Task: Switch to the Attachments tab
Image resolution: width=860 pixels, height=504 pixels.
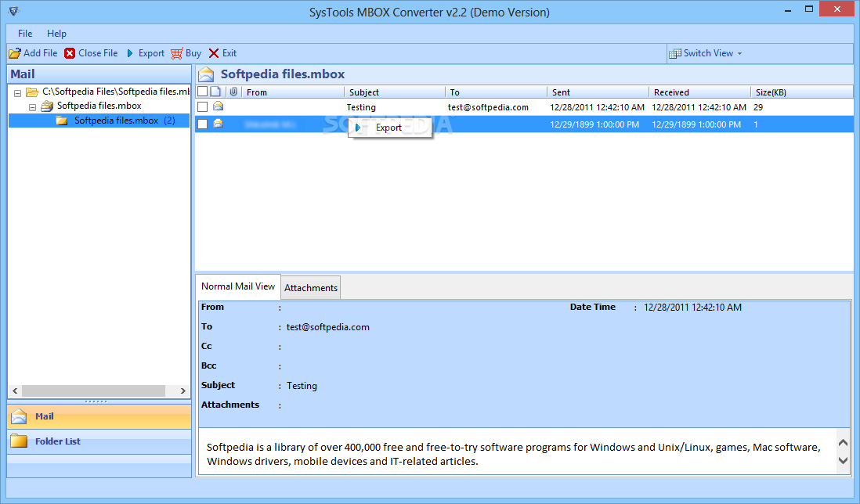Action: click(310, 288)
